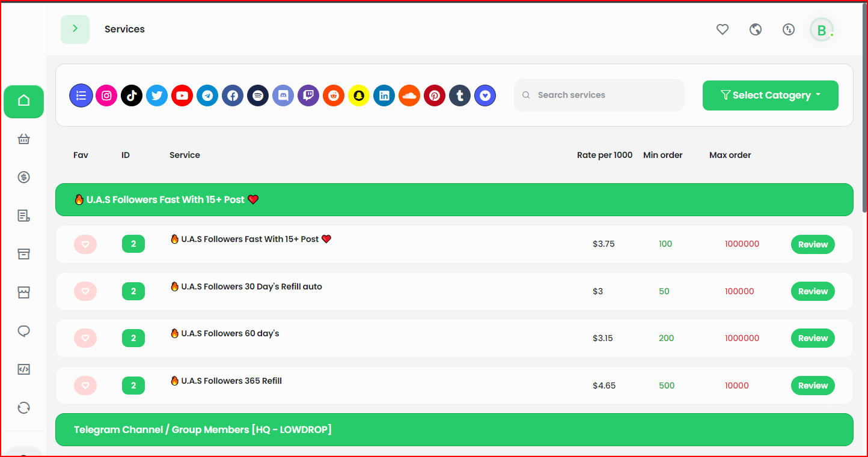Open the Select Category dropdown

[770, 95]
